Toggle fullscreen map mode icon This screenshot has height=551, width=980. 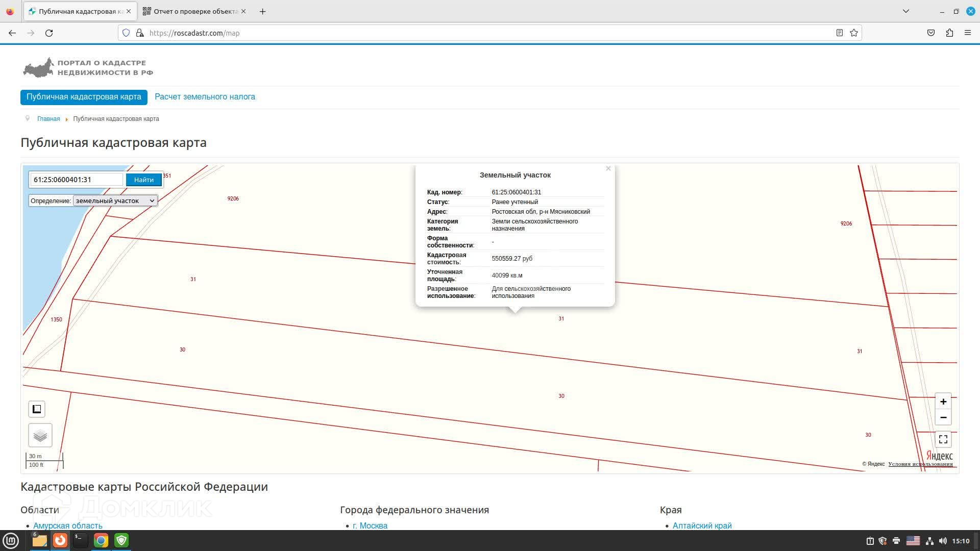coord(943,439)
